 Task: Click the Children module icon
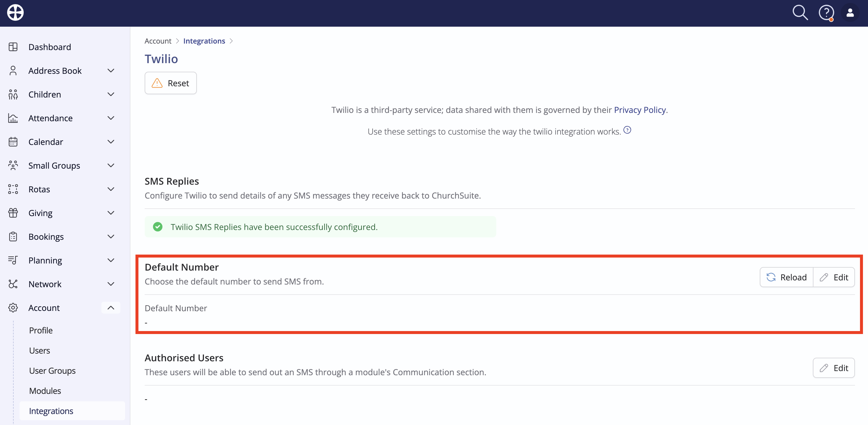click(x=13, y=94)
